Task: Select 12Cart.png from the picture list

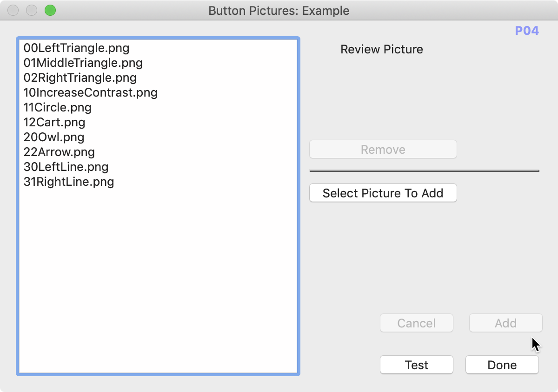Action: coord(54,123)
